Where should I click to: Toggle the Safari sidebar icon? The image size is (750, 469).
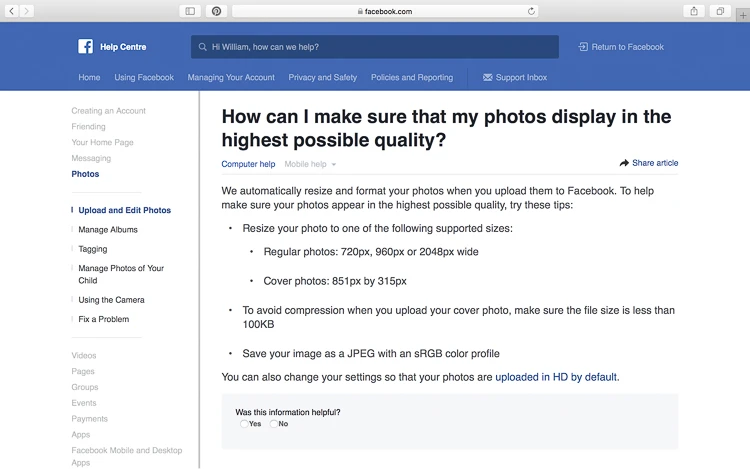(x=190, y=11)
